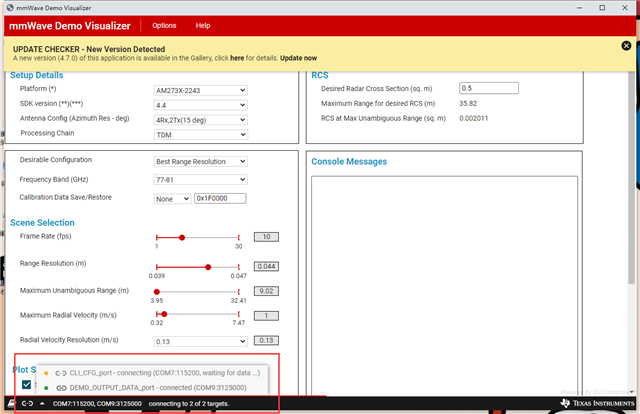The image size is (640, 414).
Task: Open the Platform dropdown showing AM273X-2243
Action: pos(200,90)
